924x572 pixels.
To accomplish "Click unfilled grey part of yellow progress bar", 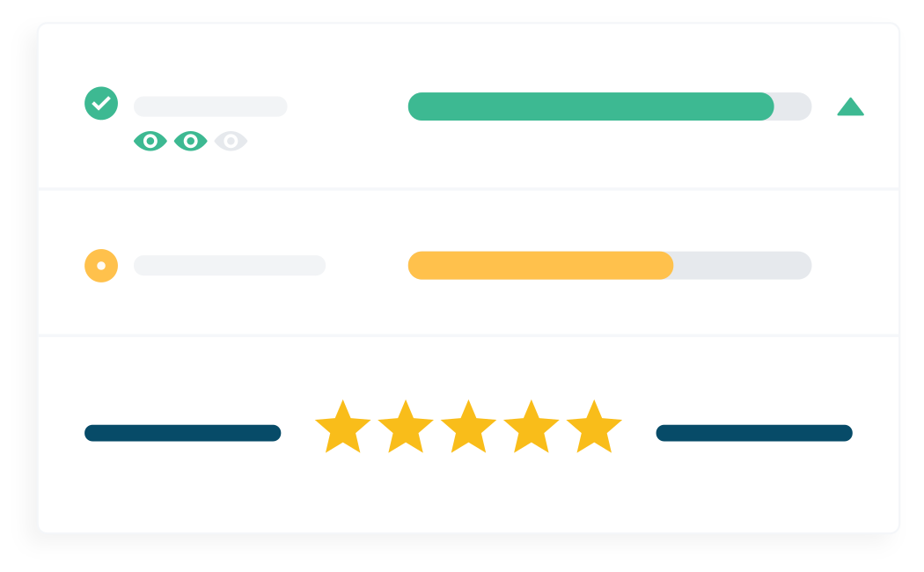I will click(742, 265).
